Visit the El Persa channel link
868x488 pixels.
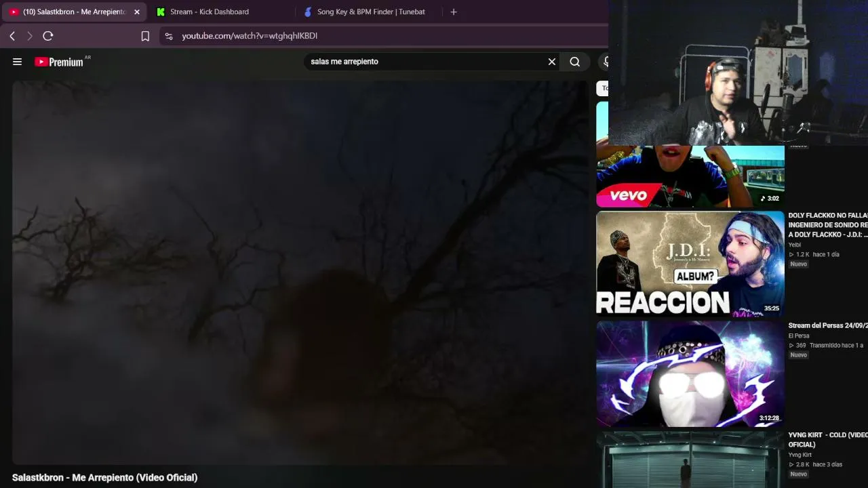(799, 335)
